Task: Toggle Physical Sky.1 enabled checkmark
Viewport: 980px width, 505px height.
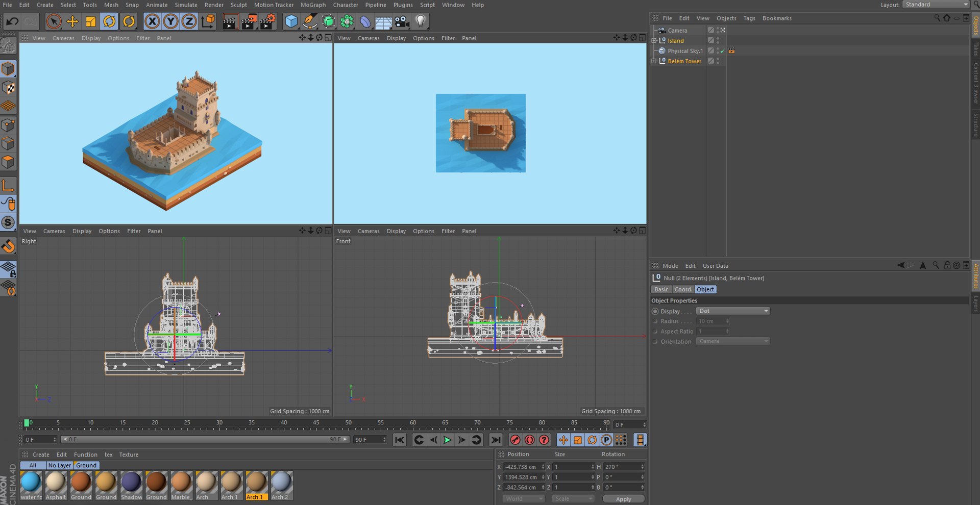Action: [722, 51]
